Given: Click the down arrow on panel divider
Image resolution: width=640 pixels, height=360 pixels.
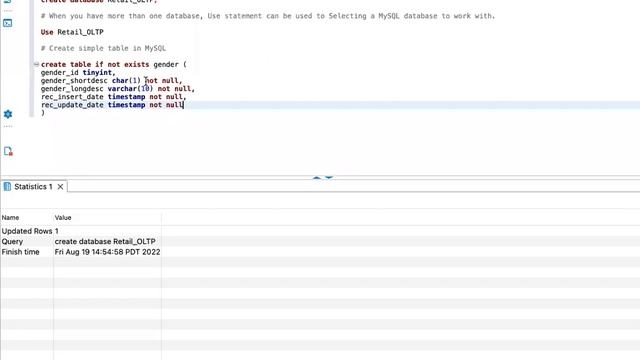Looking at the screenshot, I should click(x=329, y=178).
